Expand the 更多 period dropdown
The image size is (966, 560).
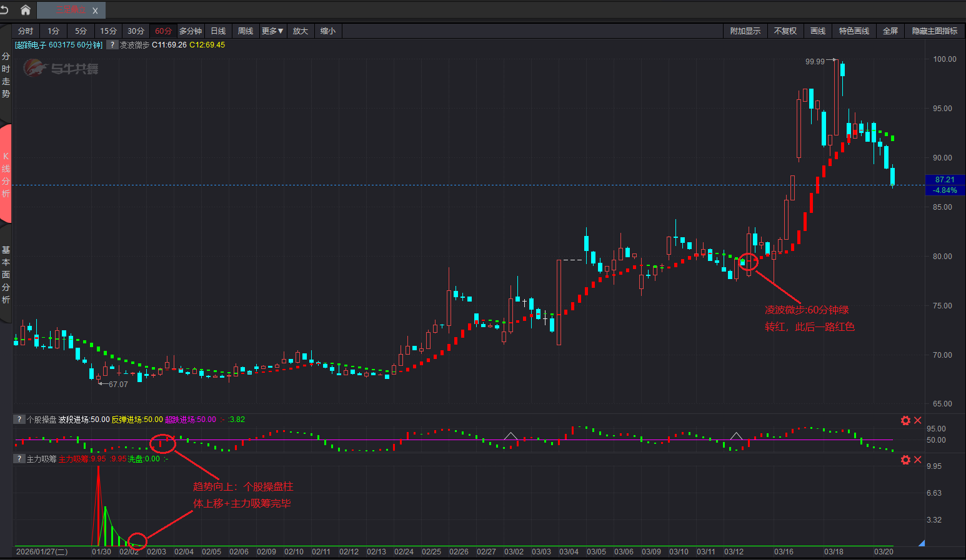pyautogui.click(x=272, y=31)
